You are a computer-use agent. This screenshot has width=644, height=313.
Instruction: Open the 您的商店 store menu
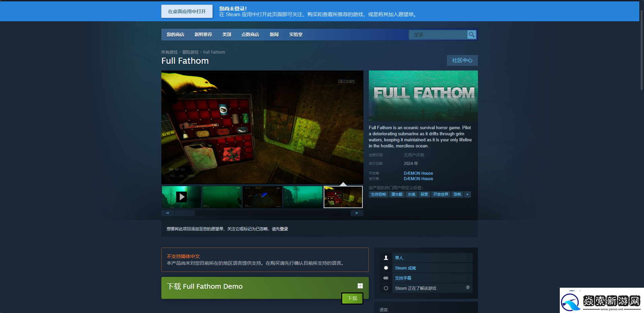coord(175,35)
